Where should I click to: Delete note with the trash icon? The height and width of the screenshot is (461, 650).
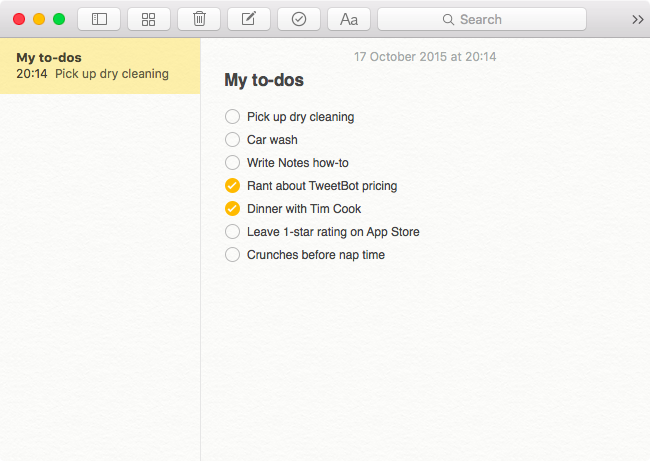click(x=199, y=19)
